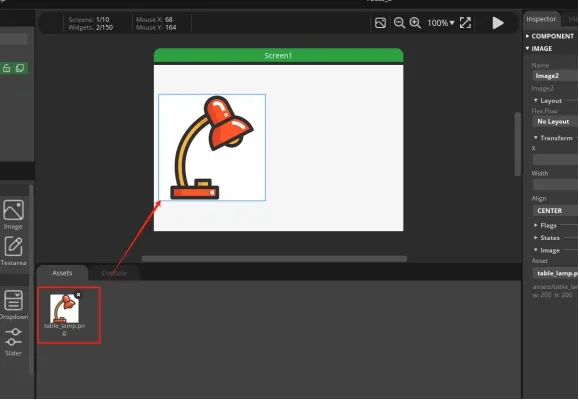579x400 pixels.
Task: Open the 100% zoom dropdown
Action: pyautogui.click(x=441, y=23)
